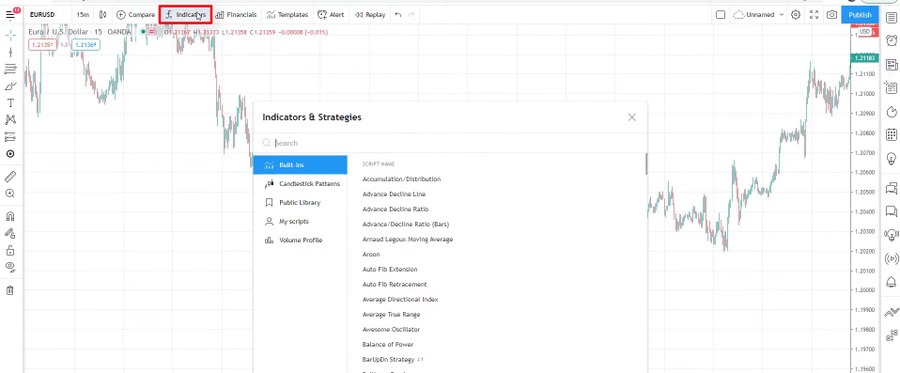The image size is (900, 373).
Task: Open the alarm clock alerts panel
Action: 891,40
